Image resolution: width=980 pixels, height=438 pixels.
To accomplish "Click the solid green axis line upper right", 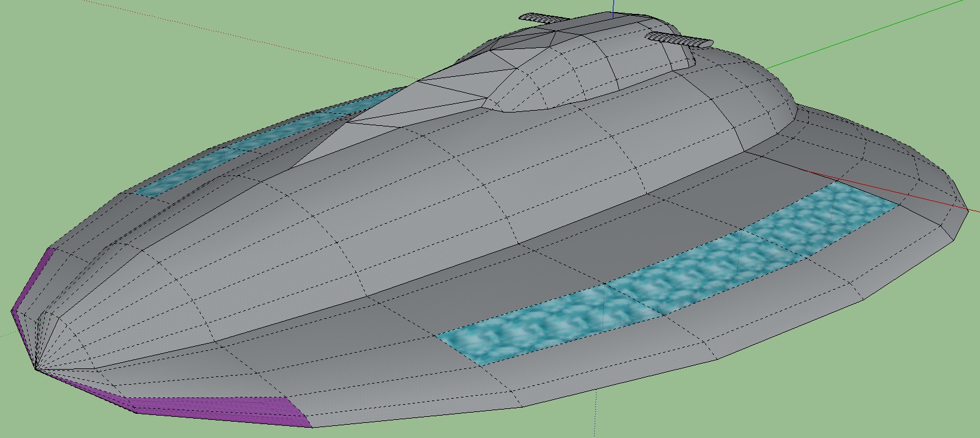I will point(877,35).
